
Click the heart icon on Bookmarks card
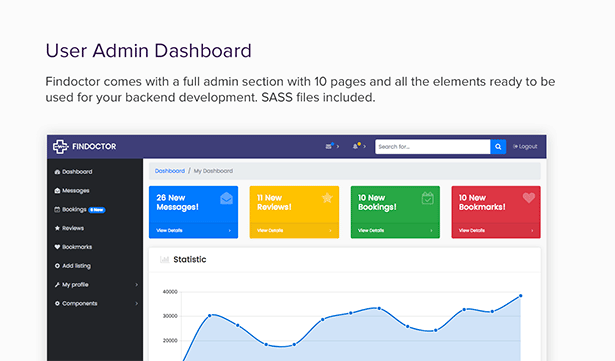point(529,198)
